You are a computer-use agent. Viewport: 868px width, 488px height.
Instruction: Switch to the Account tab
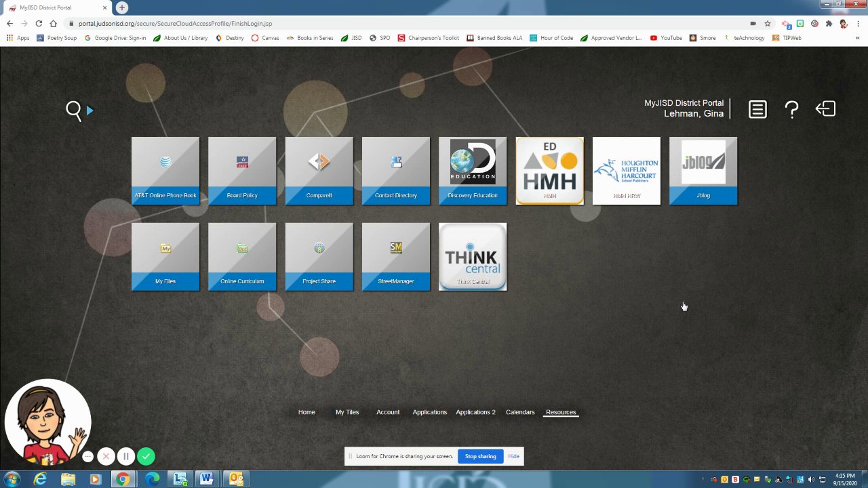pos(388,412)
